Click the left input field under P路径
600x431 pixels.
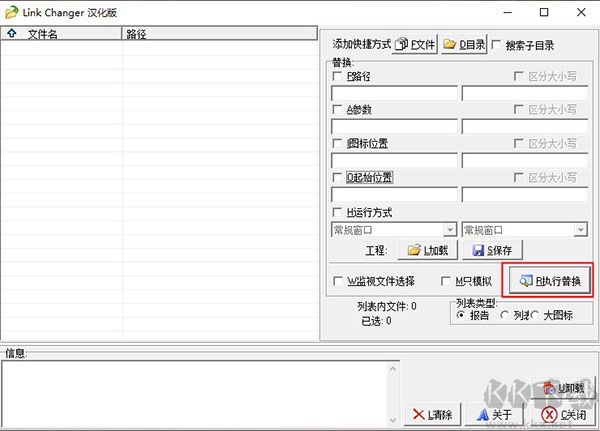[x=394, y=93]
